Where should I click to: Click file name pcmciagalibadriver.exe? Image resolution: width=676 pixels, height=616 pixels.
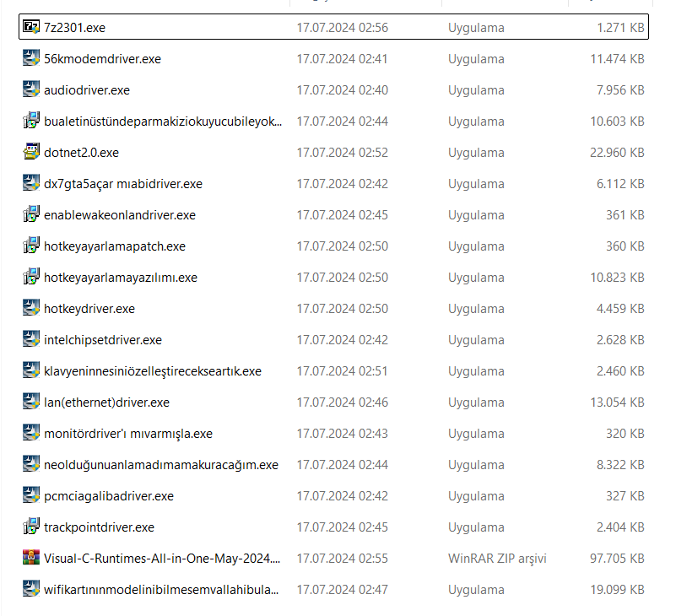[x=109, y=495]
